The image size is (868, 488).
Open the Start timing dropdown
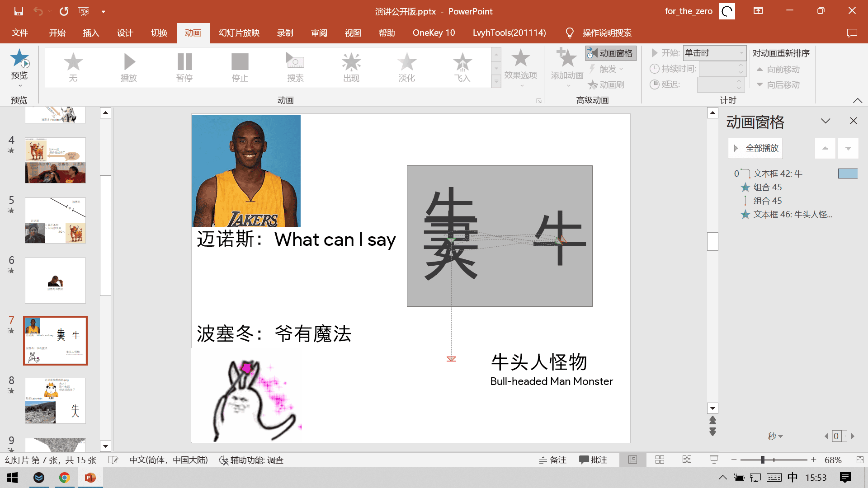741,53
